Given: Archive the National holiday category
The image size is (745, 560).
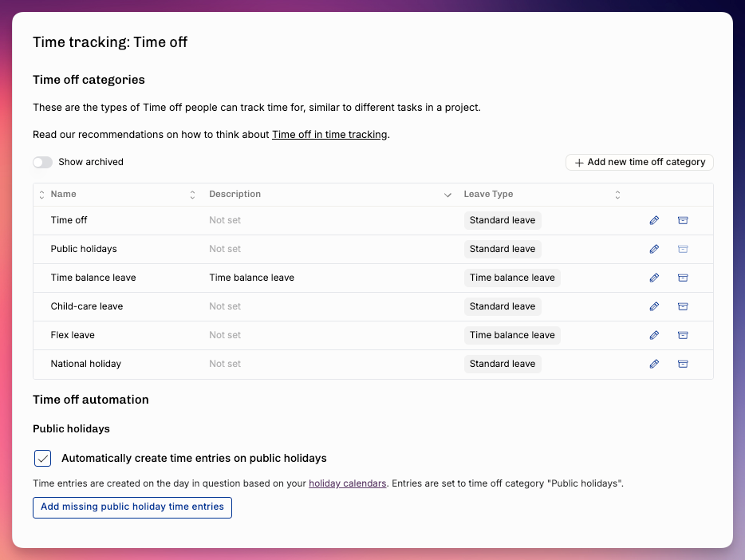Looking at the screenshot, I should pos(683,364).
